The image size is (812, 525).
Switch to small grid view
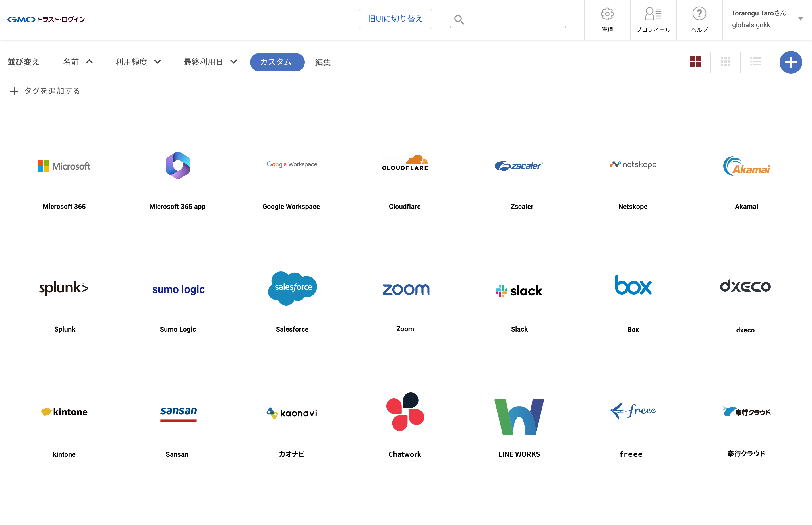(725, 62)
